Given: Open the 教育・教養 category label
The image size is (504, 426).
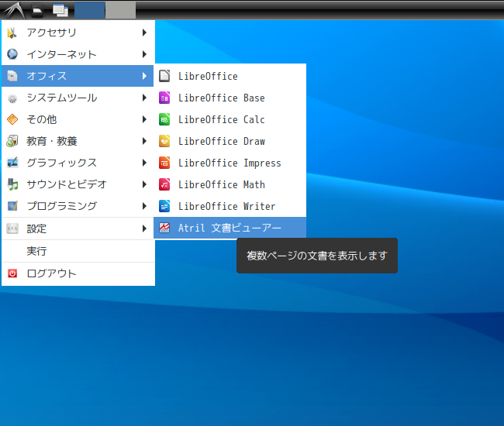Looking at the screenshot, I should 52,141.
